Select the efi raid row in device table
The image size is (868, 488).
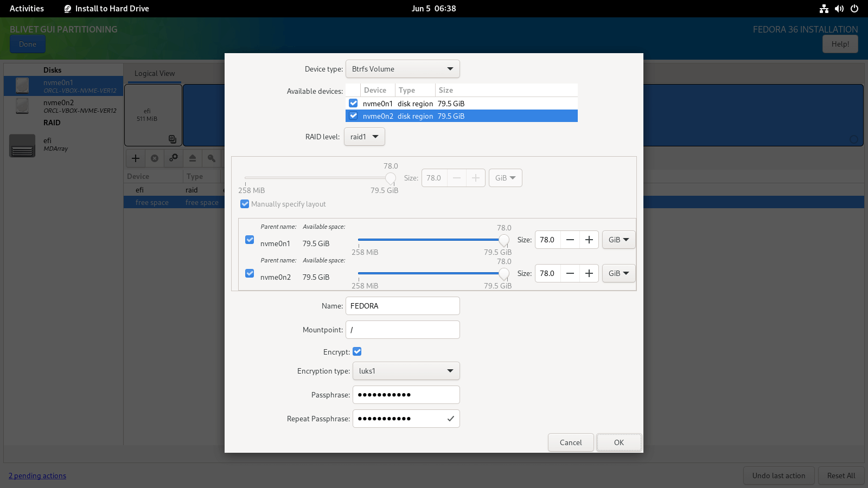(174, 190)
